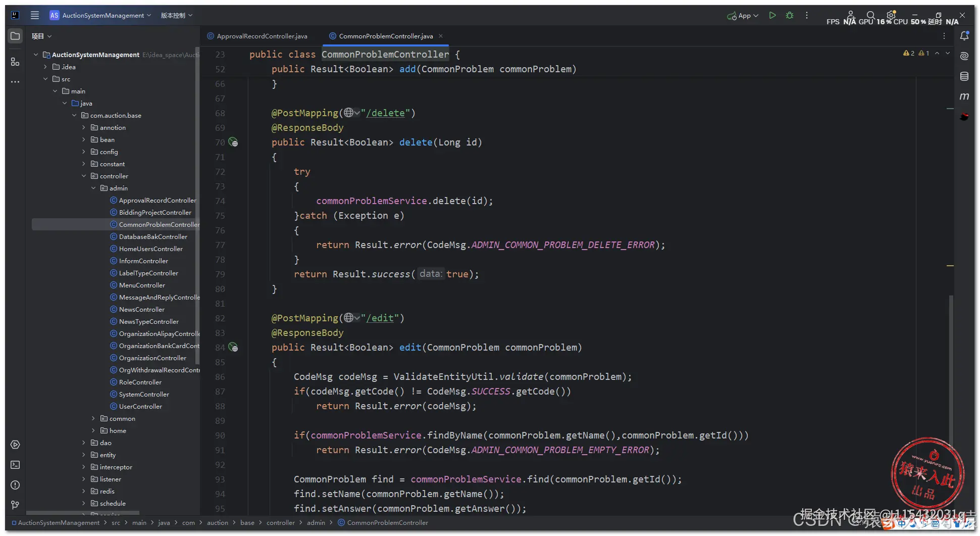The width and height of the screenshot is (980, 536).
Task: Click the globe icon before "/edit"
Action: click(x=349, y=318)
